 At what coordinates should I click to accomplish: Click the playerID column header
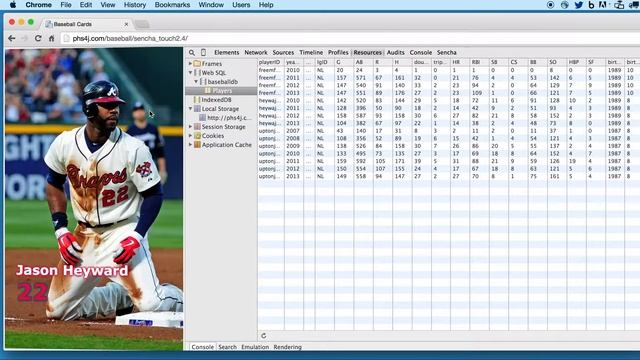[271, 62]
